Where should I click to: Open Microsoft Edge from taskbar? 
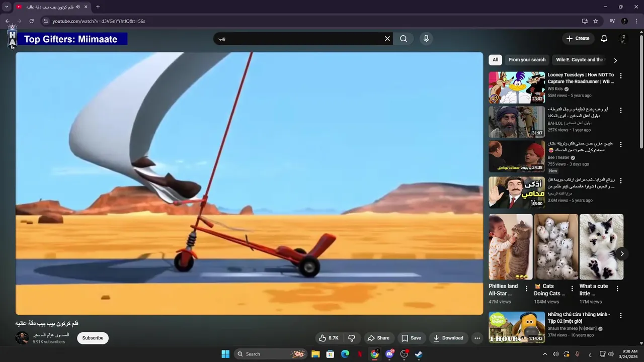(345, 354)
